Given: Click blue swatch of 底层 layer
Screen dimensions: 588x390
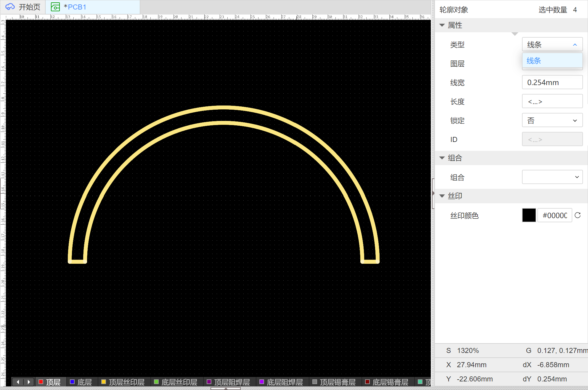Looking at the screenshot, I should 72,382.
